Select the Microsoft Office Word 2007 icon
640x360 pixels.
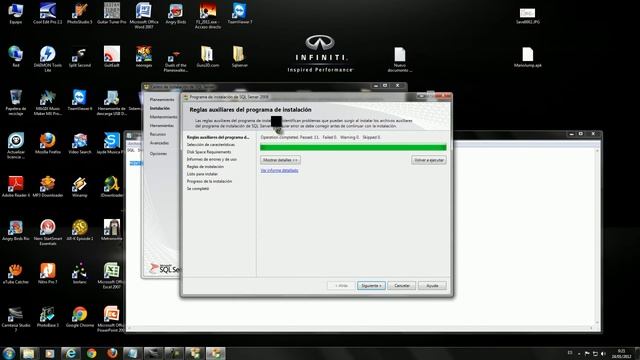pyautogui.click(x=144, y=16)
